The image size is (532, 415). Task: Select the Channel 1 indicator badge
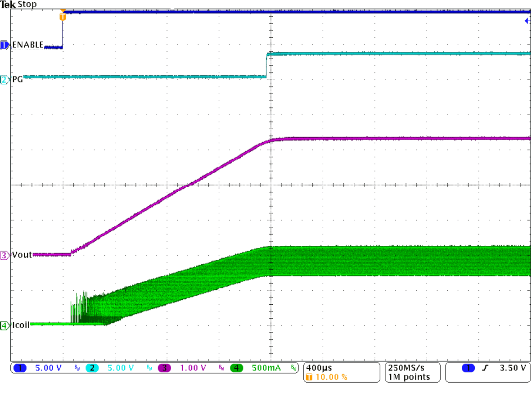coord(19,368)
